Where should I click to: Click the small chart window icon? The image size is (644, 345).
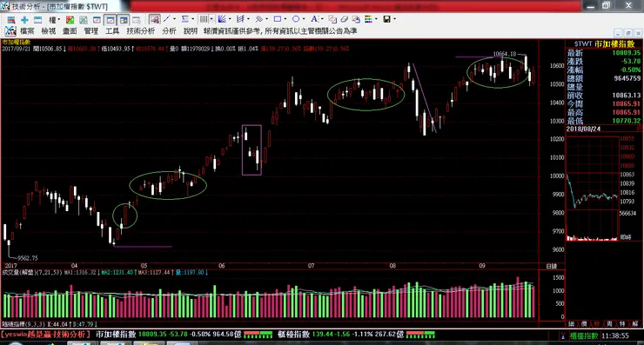click(97, 20)
